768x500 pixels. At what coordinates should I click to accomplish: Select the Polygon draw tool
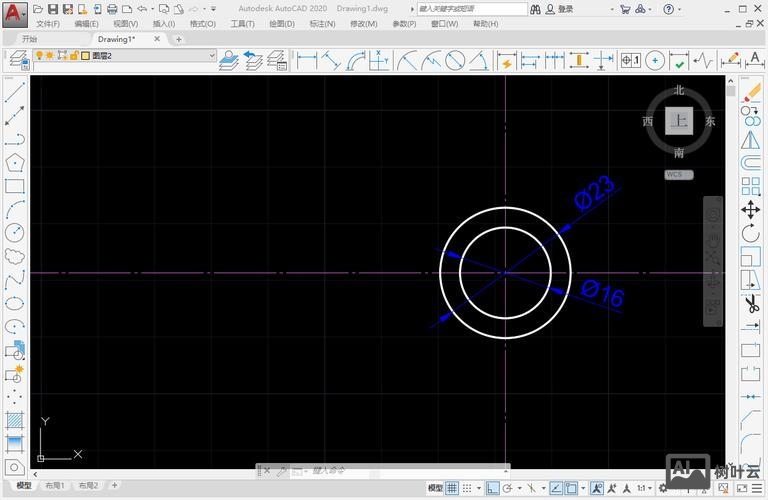tap(15, 162)
